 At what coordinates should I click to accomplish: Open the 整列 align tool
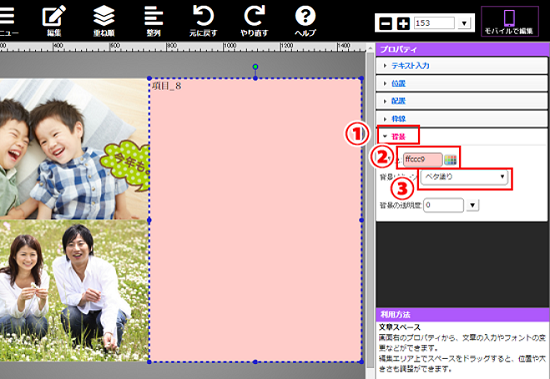(x=154, y=20)
